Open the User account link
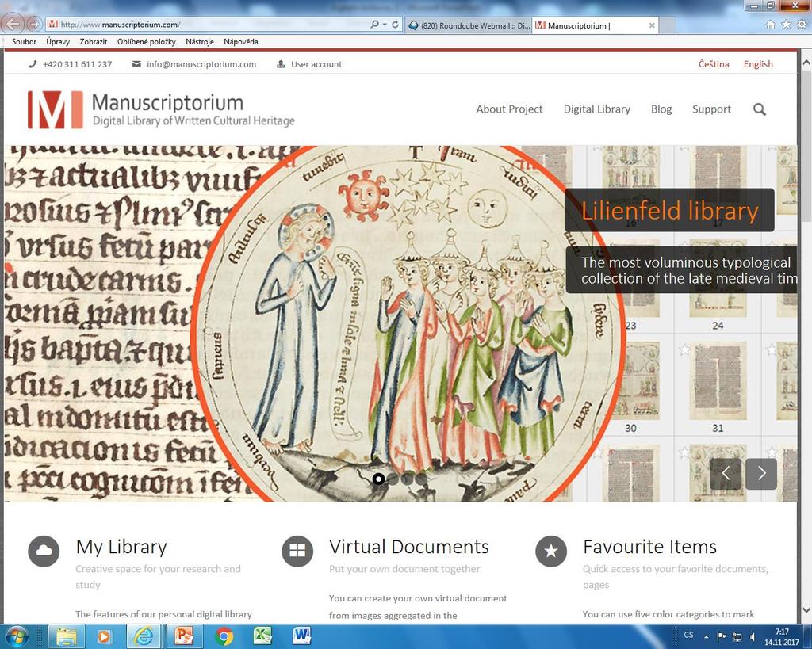Image resolution: width=812 pixels, height=649 pixels. (316, 64)
